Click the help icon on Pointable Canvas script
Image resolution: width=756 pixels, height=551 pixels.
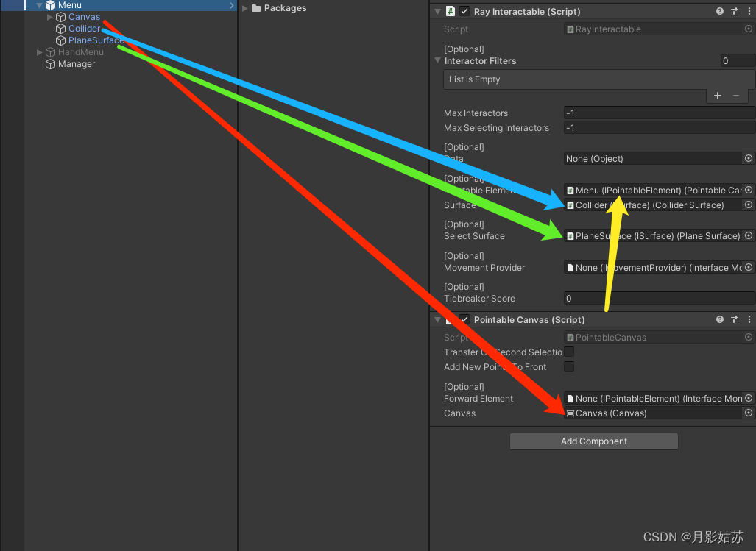[x=719, y=319]
